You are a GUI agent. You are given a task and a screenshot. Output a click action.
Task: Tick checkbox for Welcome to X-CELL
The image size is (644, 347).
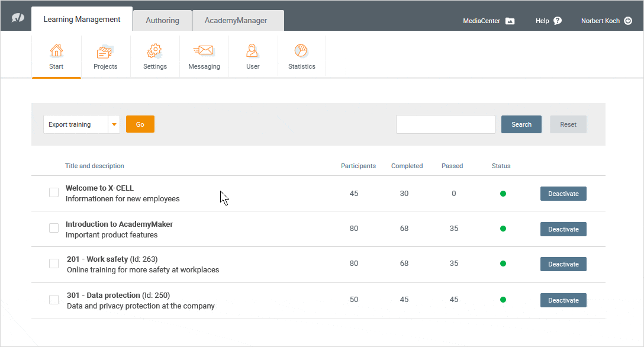pos(54,192)
